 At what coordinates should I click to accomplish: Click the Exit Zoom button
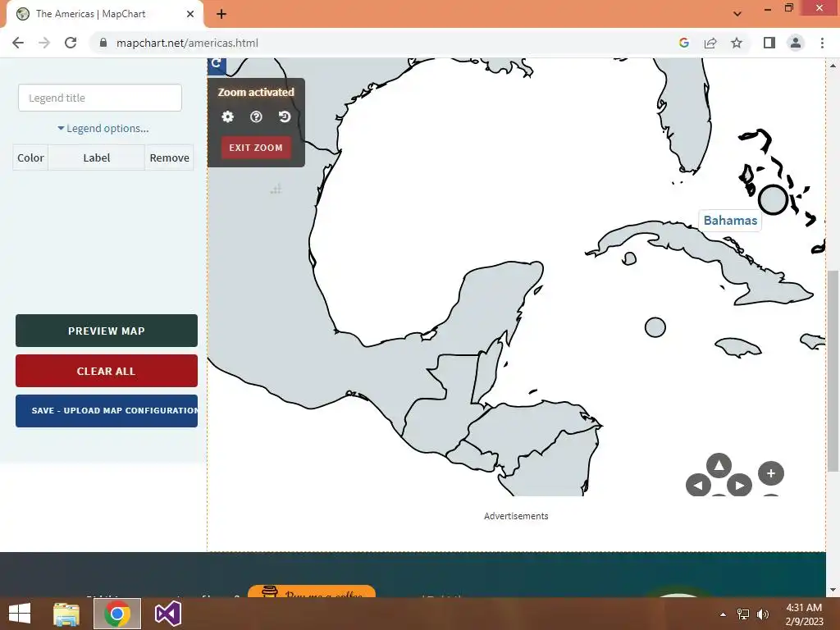tap(256, 148)
